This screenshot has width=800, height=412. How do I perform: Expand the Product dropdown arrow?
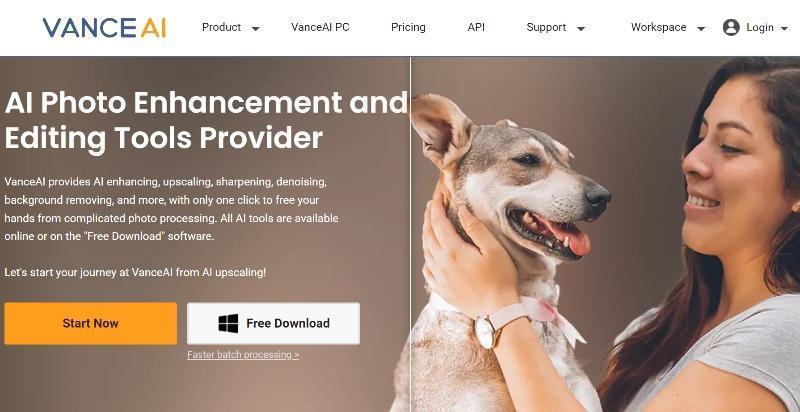(256, 29)
